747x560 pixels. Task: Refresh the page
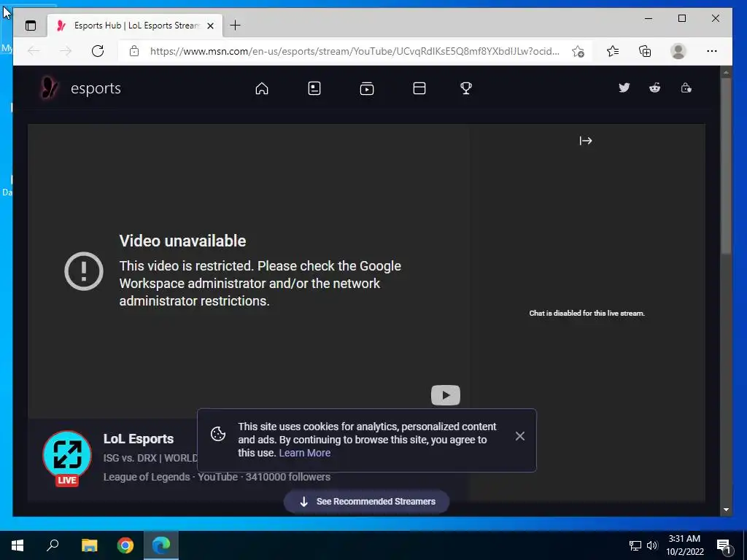click(98, 51)
